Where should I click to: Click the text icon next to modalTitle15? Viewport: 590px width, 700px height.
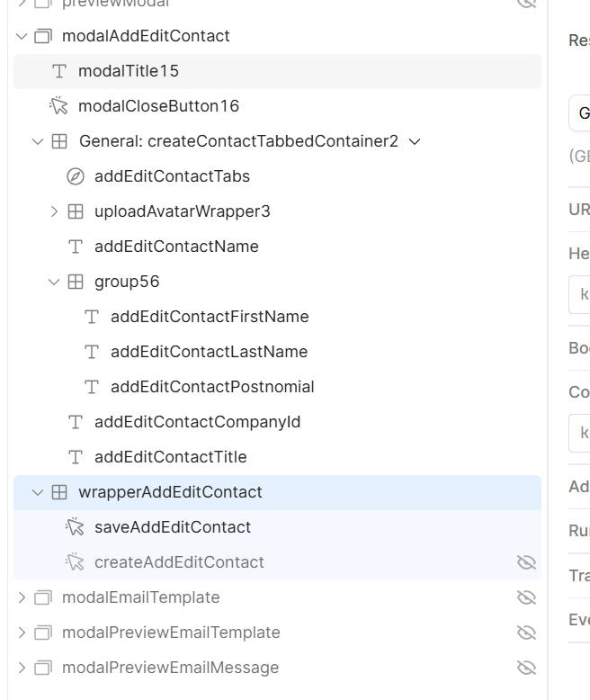click(x=59, y=71)
